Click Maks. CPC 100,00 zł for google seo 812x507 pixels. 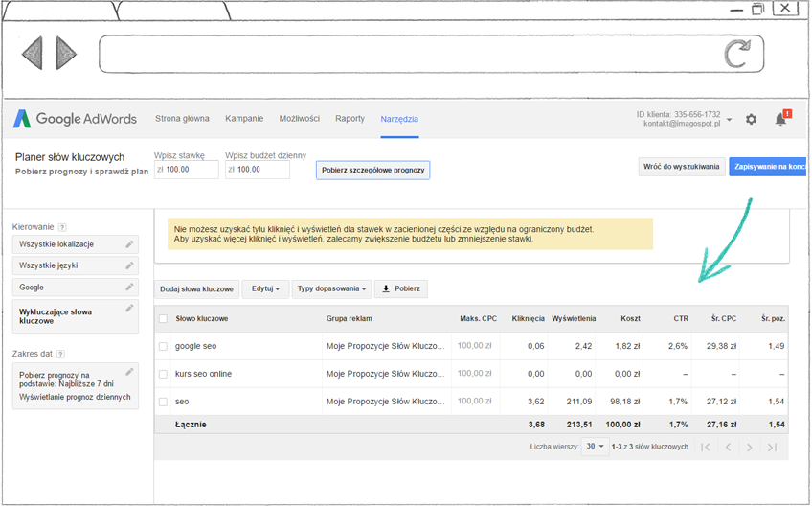click(474, 346)
